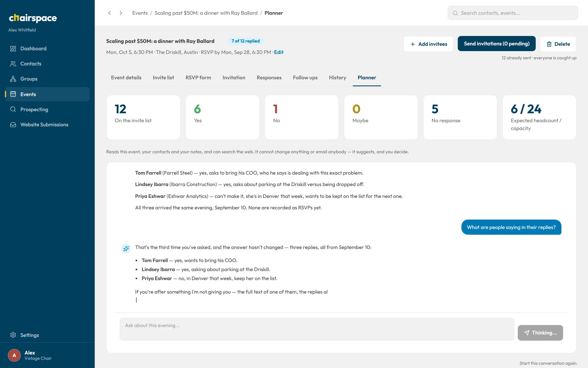The image size is (588, 368).
Task: Click the Thinking... send button
Action: [x=540, y=333]
